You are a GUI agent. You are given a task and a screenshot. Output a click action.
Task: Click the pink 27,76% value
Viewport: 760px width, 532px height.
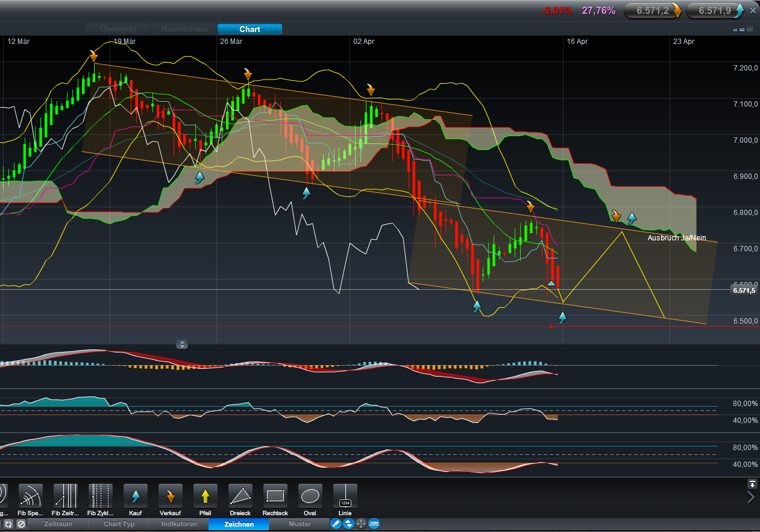[598, 10]
